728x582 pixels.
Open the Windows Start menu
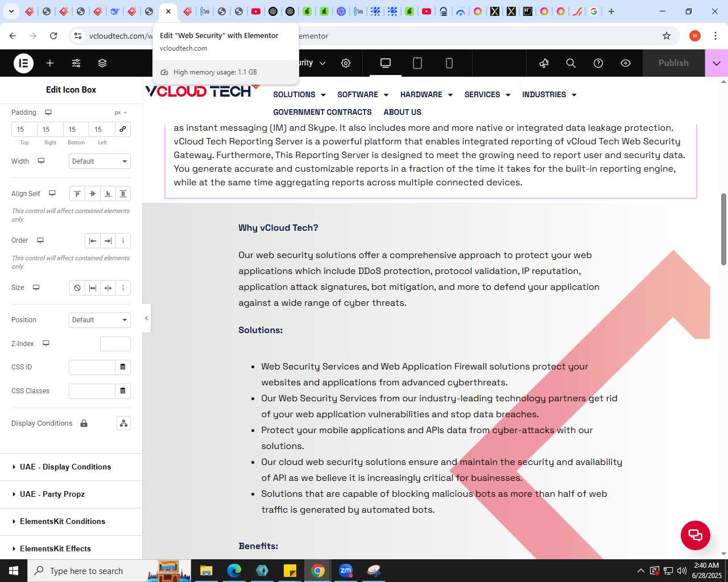14,571
